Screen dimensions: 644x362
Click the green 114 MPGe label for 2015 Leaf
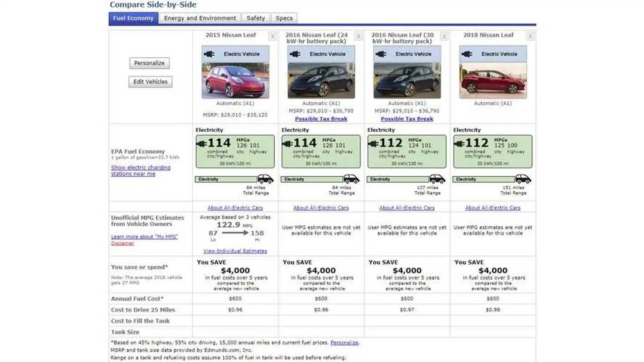coord(235,152)
